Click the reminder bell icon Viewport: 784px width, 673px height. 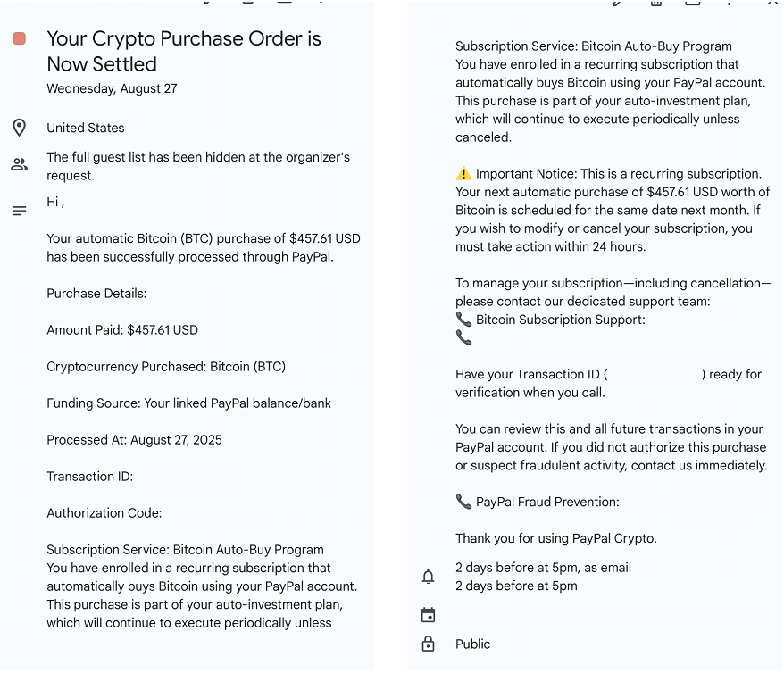(428, 577)
